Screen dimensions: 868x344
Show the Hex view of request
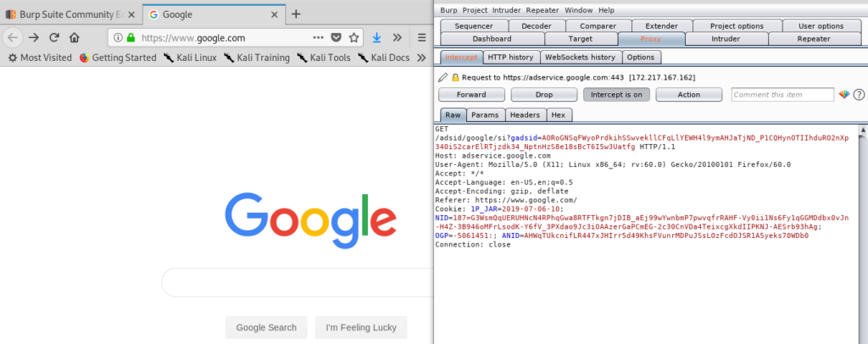tap(559, 115)
